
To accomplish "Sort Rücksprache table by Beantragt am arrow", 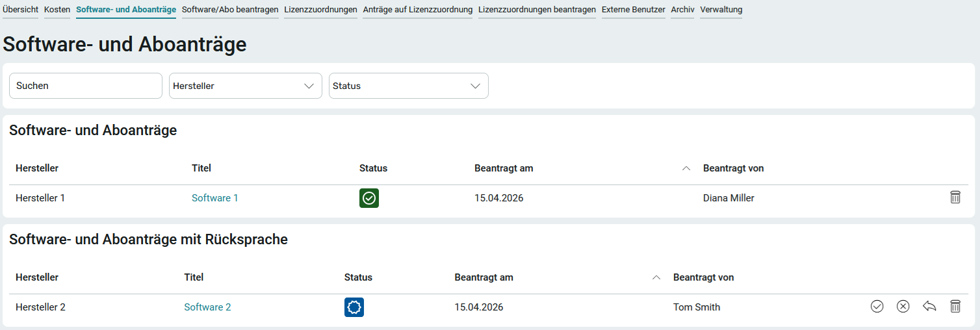I will tap(656, 278).
